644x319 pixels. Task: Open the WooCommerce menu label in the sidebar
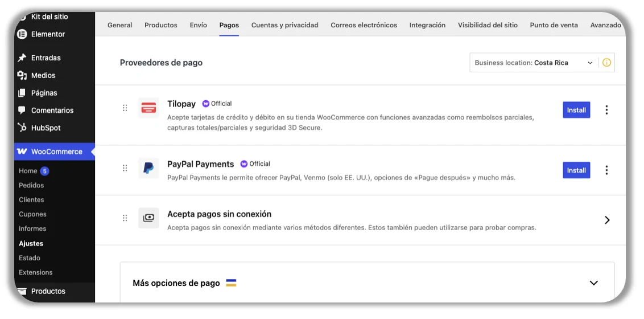pyautogui.click(x=57, y=152)
